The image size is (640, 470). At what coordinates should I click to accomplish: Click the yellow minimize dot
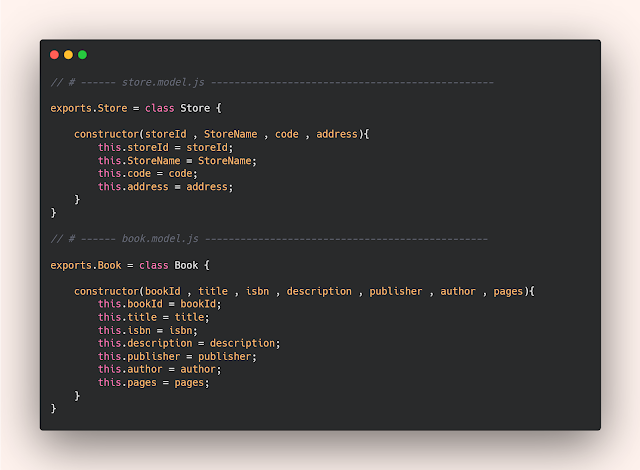click(68, 55)
